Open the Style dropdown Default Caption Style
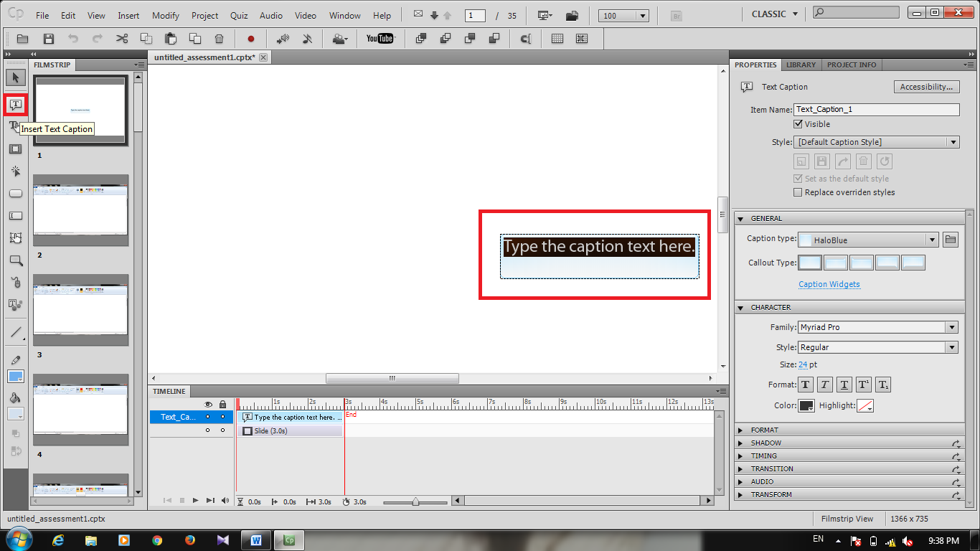 click(877, 142)
